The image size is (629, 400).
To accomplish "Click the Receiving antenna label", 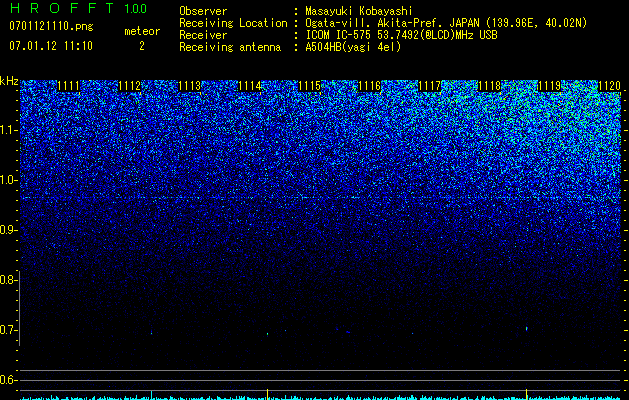I will [x=230, y=47].
